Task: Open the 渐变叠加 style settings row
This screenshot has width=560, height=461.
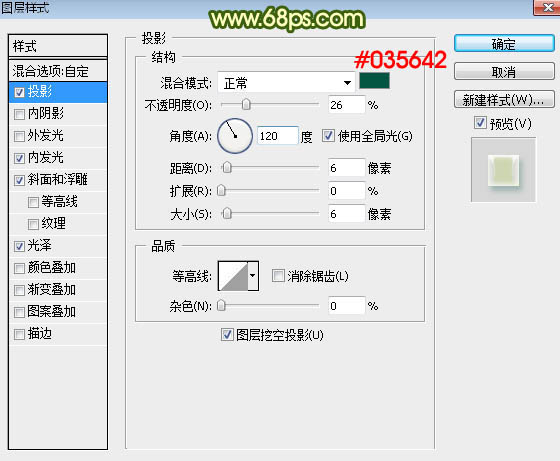Action: [58, 290]
